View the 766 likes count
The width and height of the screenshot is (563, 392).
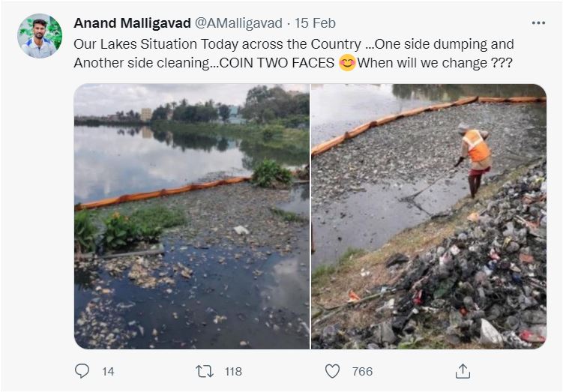(x=363, y=371)
